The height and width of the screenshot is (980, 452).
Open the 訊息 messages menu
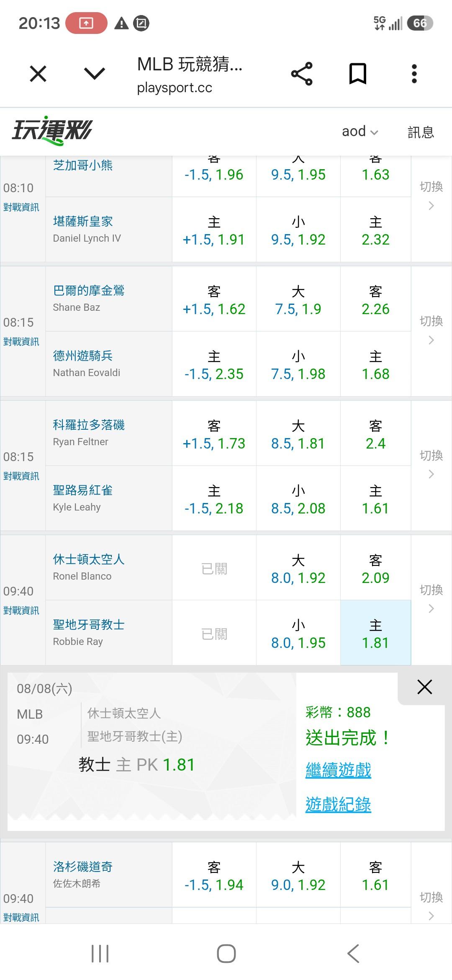(x=421, y=132)
